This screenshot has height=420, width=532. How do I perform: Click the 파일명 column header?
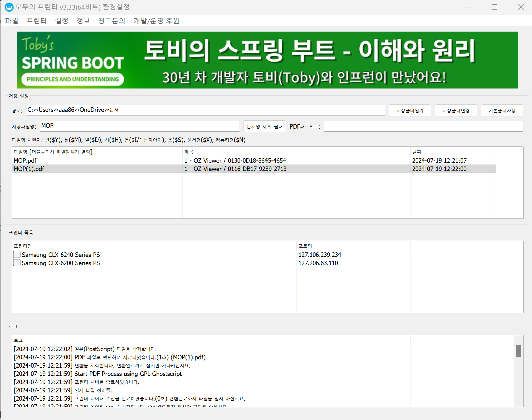[97, 152]
